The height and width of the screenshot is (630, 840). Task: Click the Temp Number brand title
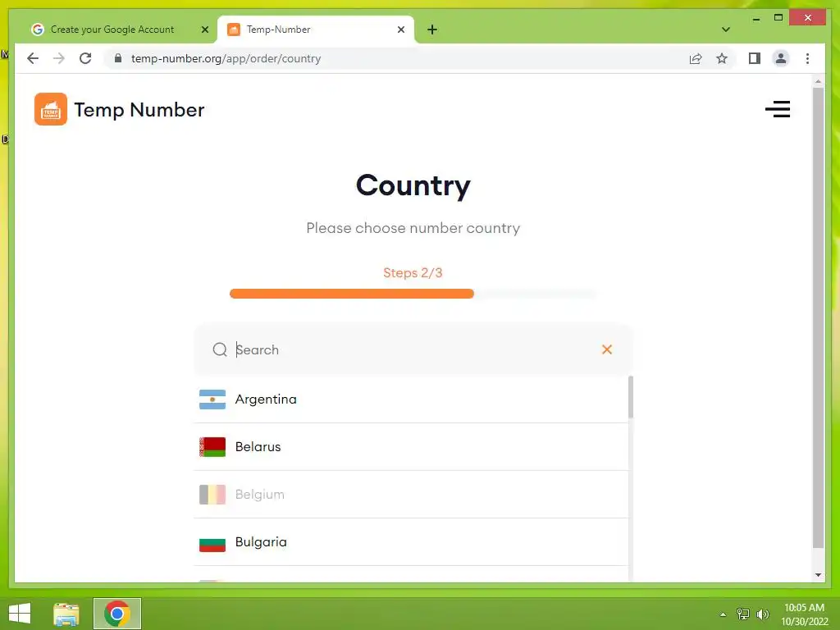point(139,110)
